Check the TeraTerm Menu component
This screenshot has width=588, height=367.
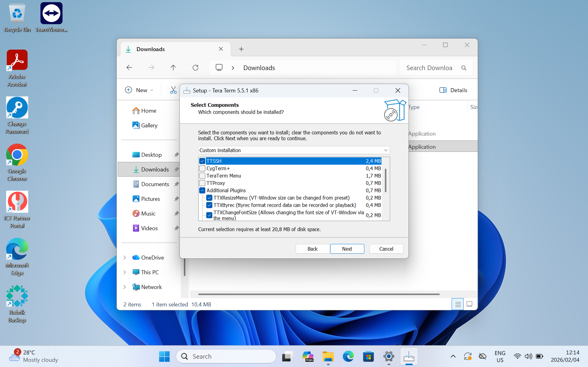[202, 176]
